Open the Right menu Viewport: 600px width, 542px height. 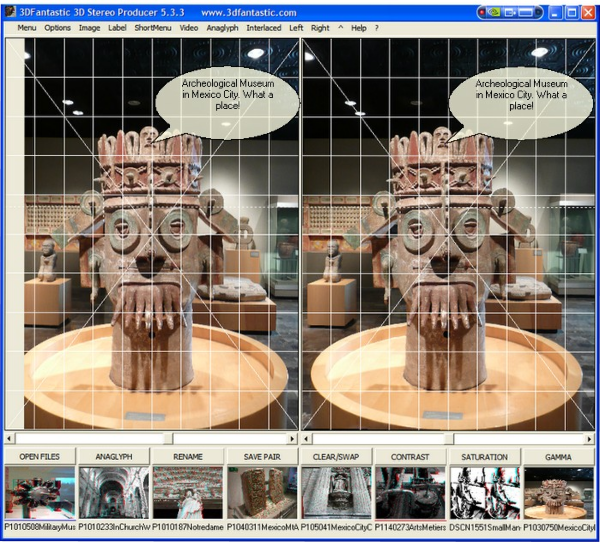[320, 28]
